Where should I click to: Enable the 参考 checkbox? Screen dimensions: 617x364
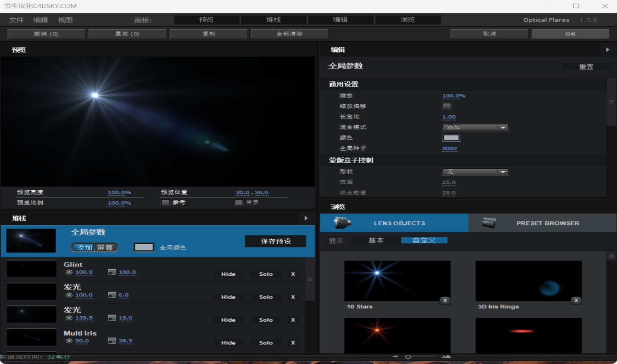point(165,203)
